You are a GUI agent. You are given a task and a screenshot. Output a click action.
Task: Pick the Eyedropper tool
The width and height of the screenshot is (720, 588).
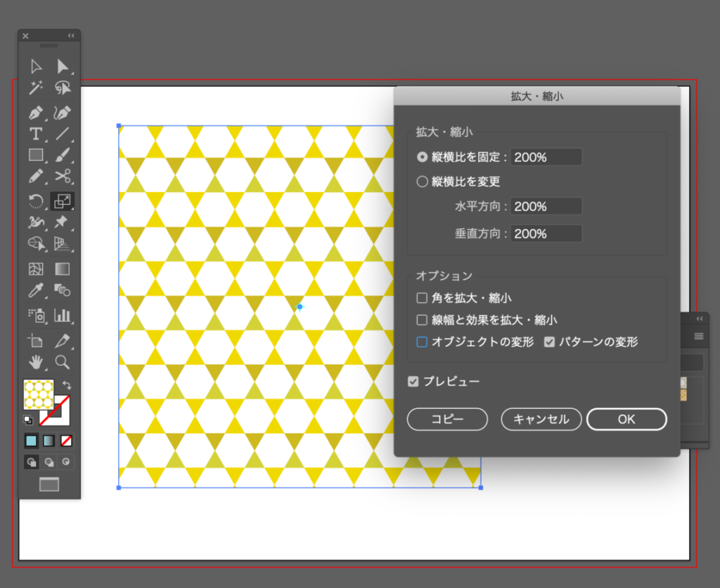(36, 290)
